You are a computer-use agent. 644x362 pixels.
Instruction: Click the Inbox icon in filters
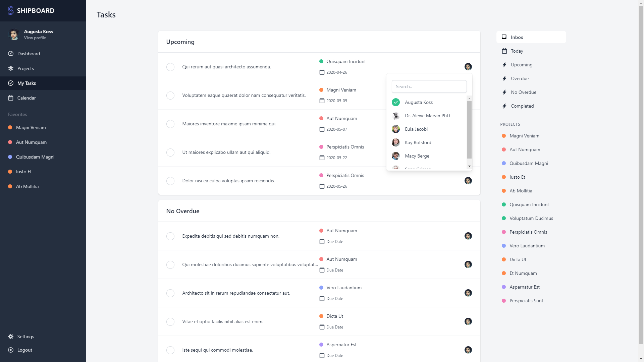[x=504, y=37]
